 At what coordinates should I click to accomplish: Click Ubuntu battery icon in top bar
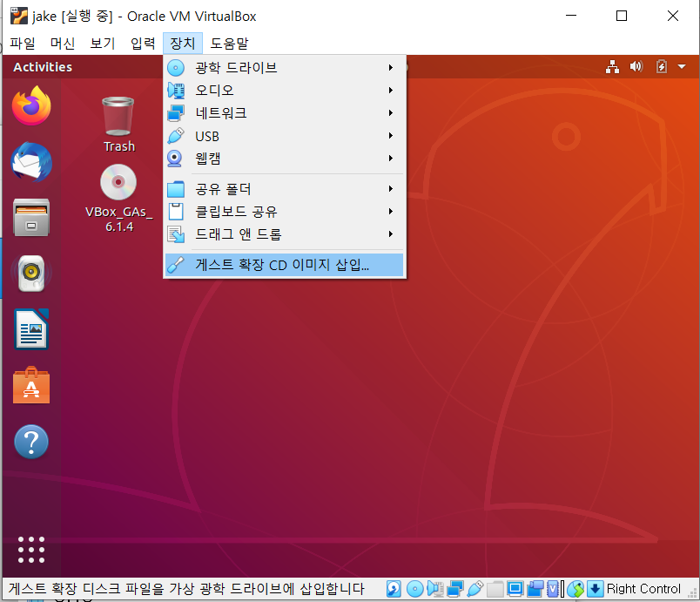click(661, 67)
